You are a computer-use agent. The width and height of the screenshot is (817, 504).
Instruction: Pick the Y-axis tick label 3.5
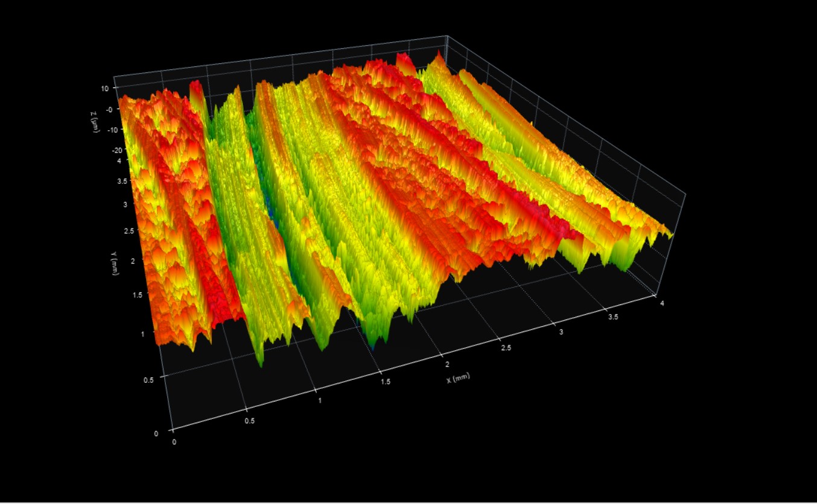point(122,181)
